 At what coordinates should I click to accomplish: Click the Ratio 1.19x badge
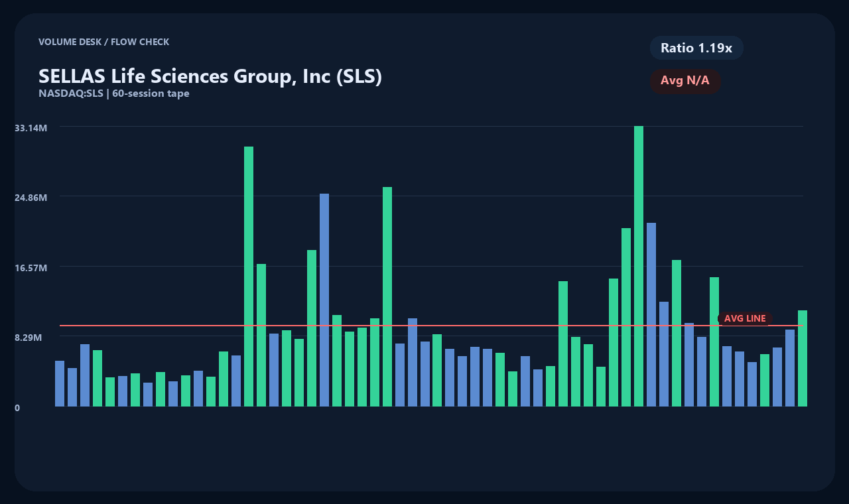(x=696, y=48)
